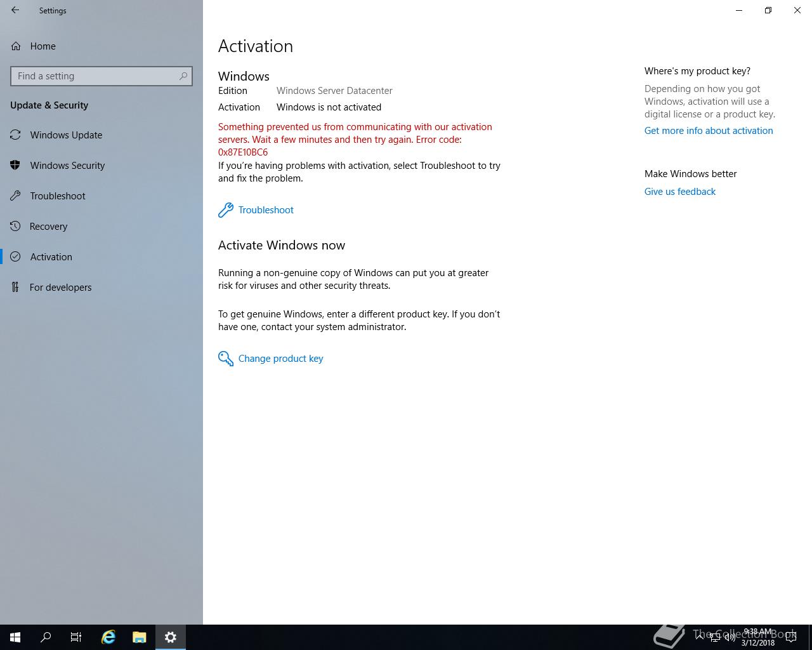The width and height of the screenshot is (812, 650).
Task: Open Home in the Settings sidebar
Action: coord(101,46)
